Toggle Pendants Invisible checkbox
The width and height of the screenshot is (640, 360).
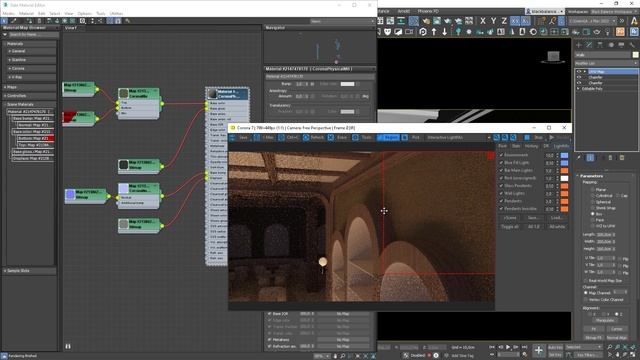click(x=501, y=209)
